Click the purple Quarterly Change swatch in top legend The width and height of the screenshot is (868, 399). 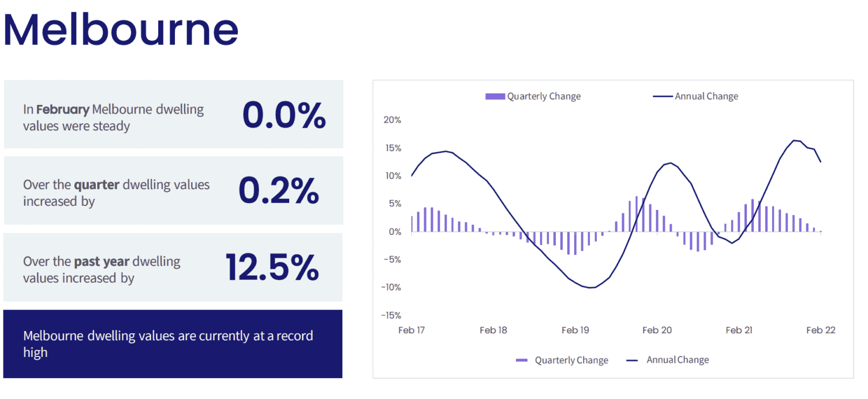pos(495,96)
